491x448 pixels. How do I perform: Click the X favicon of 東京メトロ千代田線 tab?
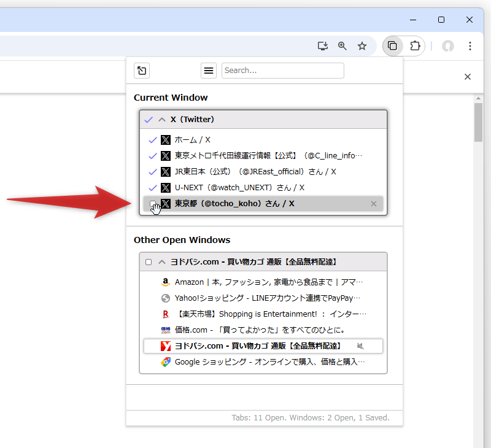coord(166,156)
